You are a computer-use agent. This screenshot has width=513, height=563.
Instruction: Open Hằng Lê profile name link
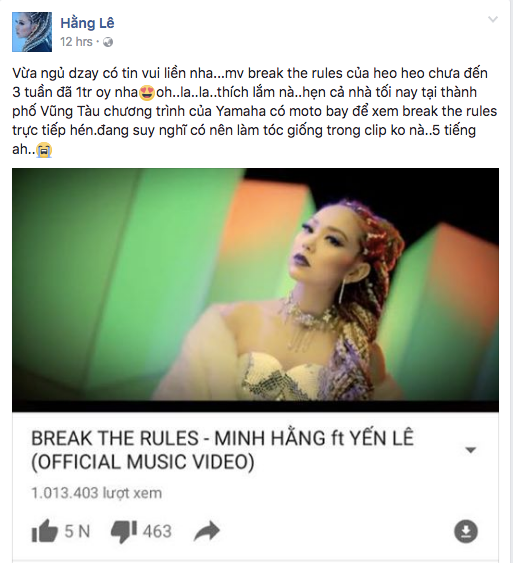(87, 23)
